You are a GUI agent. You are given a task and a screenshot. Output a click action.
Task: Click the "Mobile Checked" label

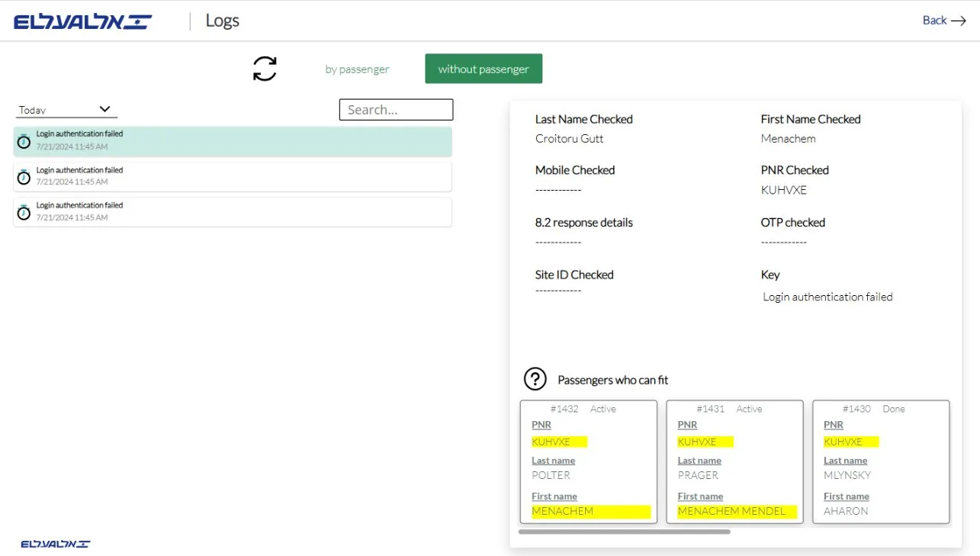(x=575, y=170)
